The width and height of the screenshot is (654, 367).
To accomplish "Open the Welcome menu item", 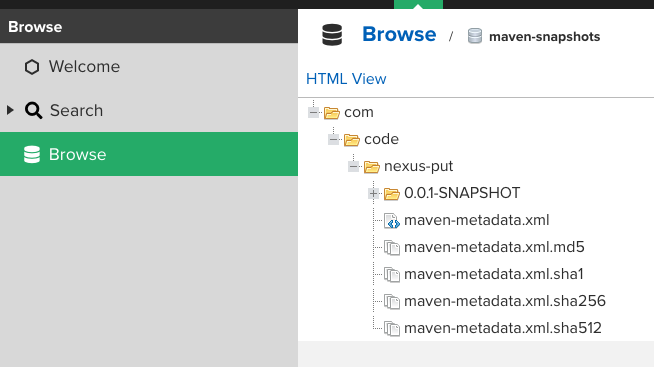I will (149, 67).
